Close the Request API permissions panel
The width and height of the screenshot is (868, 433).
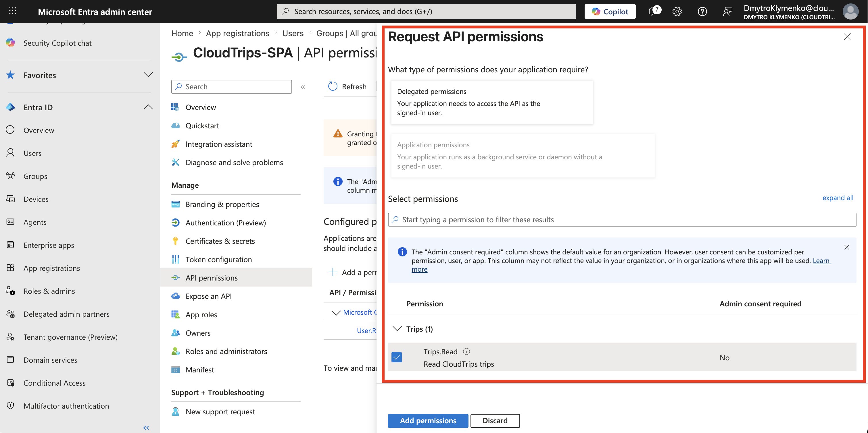847,37
